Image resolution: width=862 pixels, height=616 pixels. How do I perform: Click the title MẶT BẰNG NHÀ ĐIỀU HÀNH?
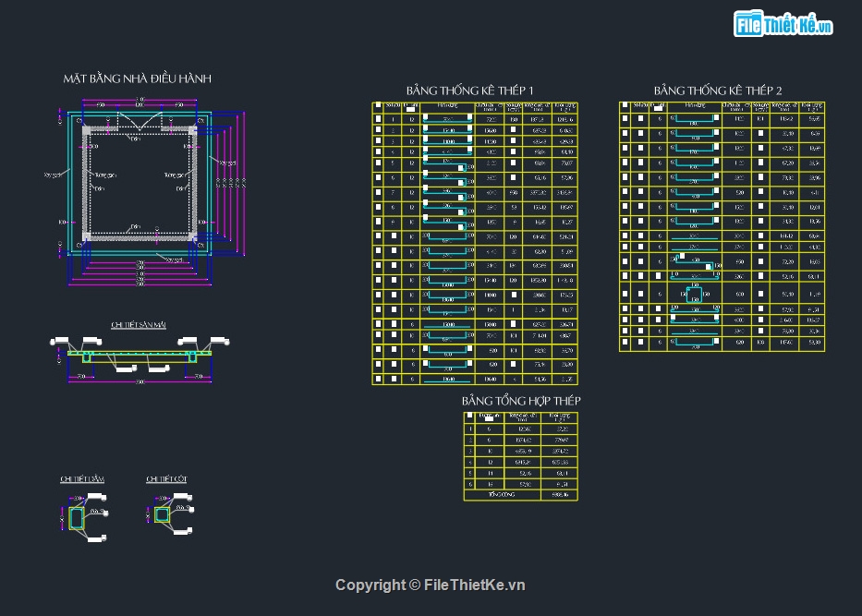coord(137,79)
